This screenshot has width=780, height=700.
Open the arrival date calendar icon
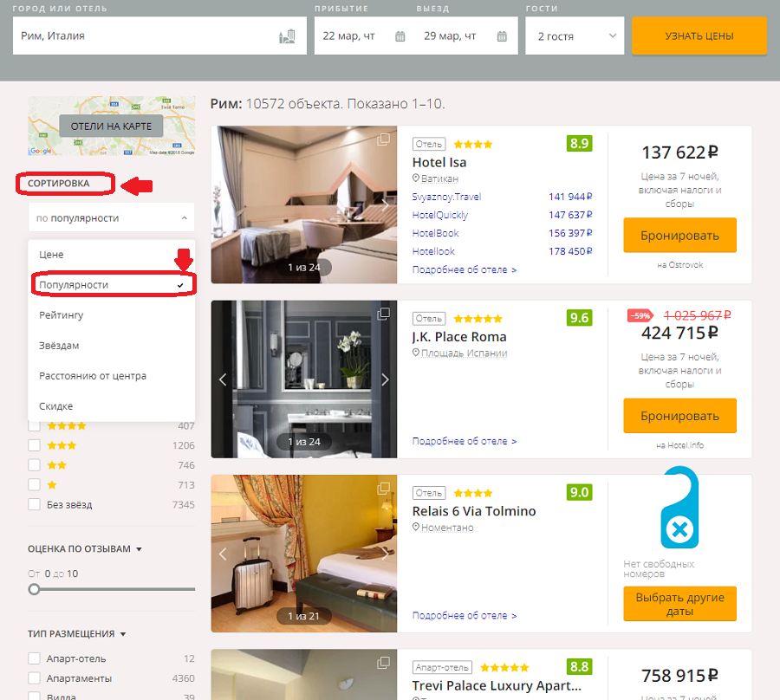coord(400,36)
